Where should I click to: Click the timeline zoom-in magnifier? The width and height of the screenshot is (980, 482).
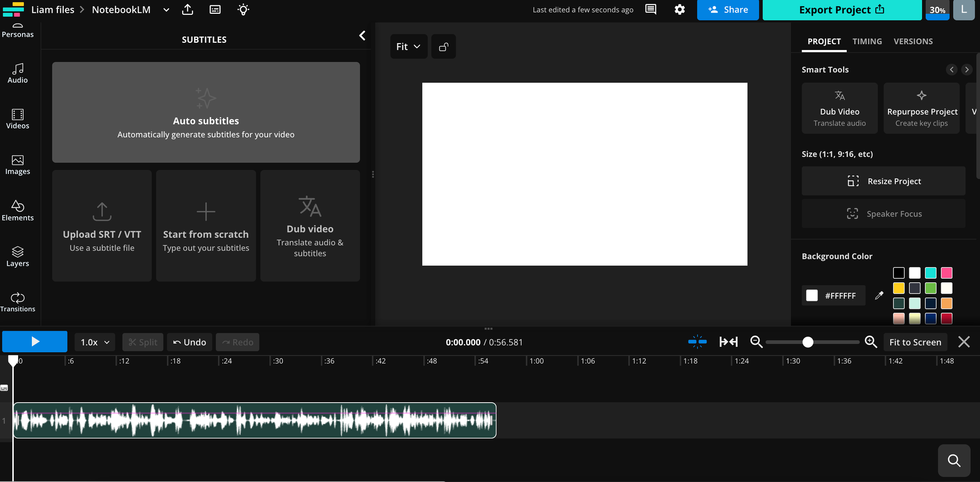tap(871, 342)
